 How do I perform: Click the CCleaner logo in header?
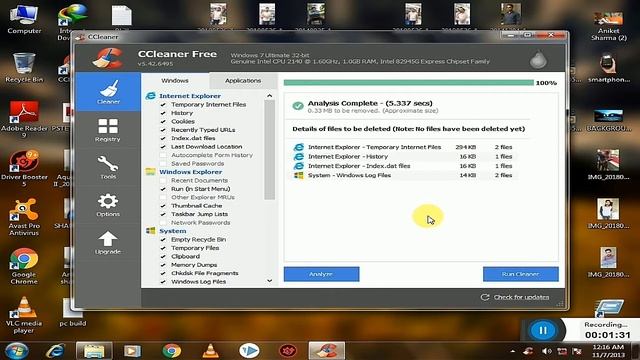pyautogui.click(x=107, y=58)
